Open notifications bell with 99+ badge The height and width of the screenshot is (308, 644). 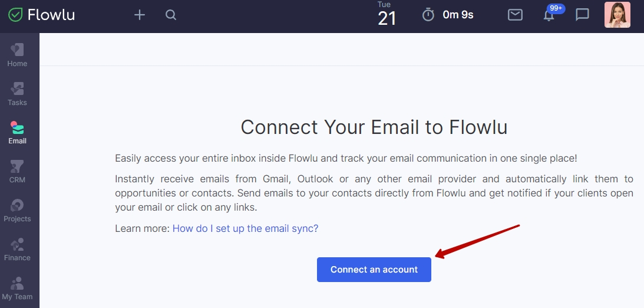tap(549, 15)
